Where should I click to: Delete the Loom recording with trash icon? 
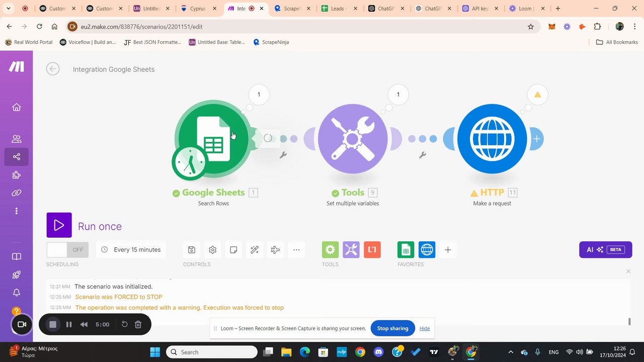tap(138, 325)
